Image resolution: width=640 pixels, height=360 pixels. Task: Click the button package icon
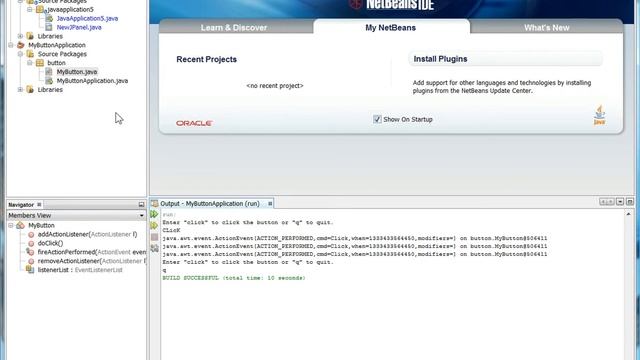pos(40,63)
